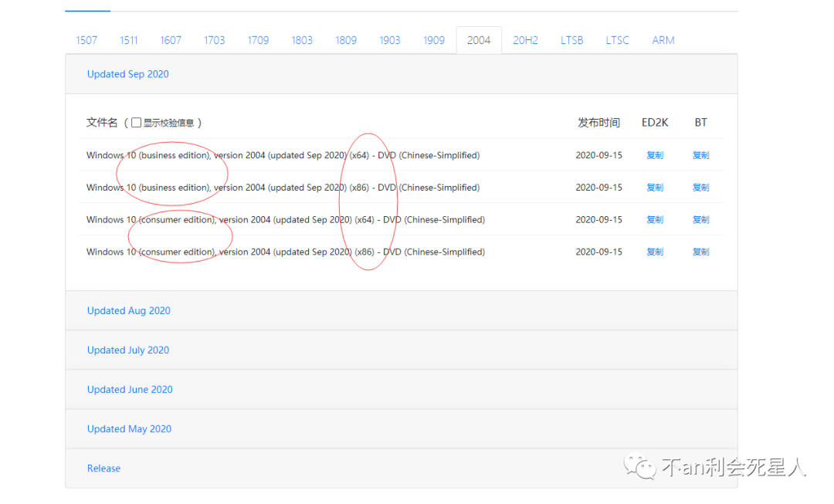834x504 pixels.
Task: Click the 2020-09-15 date in business x64 row
Action: pos(599,155)
